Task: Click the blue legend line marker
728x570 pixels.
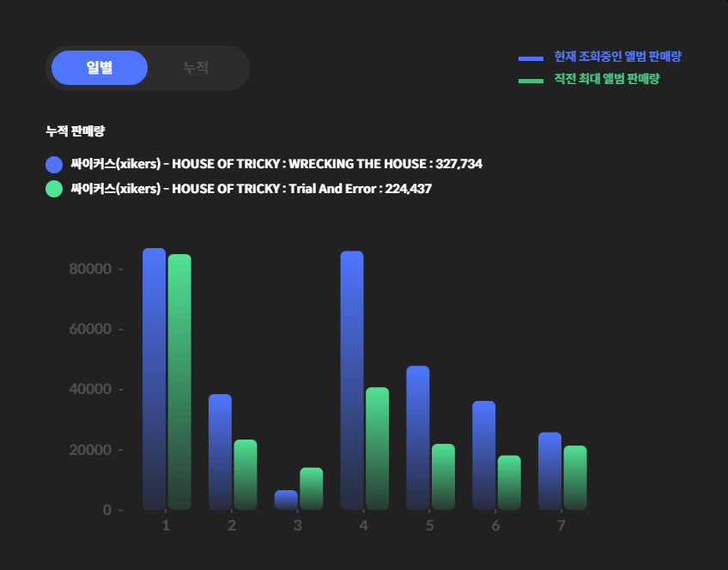Action: (531, 59)
